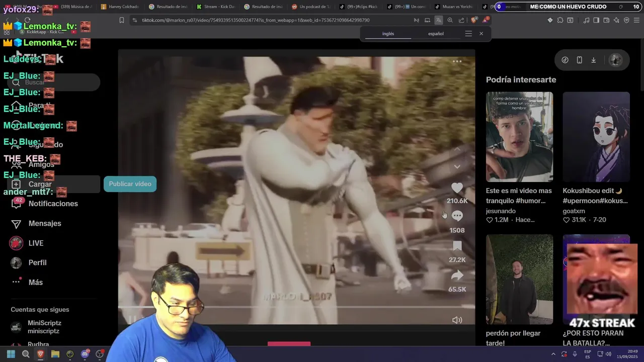Screen dimensions: 644x362
Task: Go to next video with down chevron
Action: pyautogui.click(x=457, y=166)
